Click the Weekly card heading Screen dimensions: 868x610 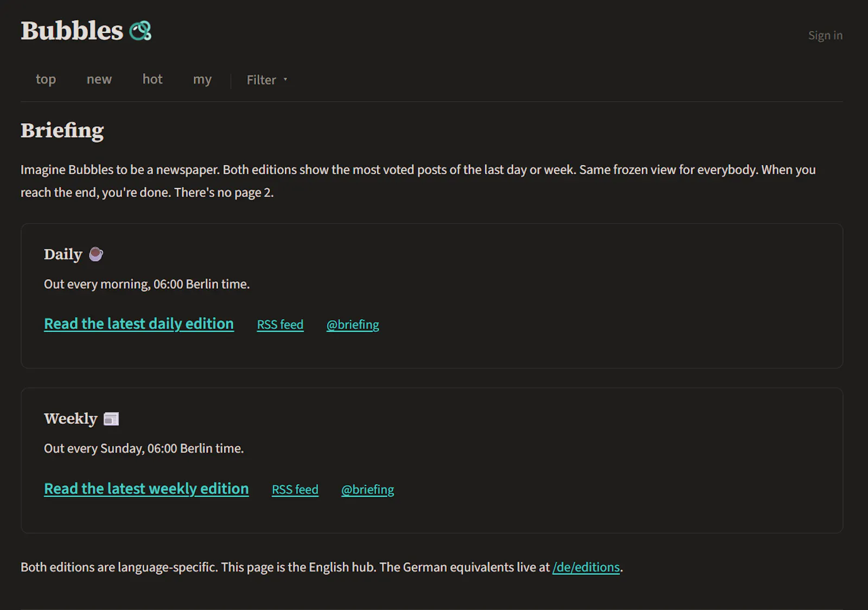click(x=71, y=418)
